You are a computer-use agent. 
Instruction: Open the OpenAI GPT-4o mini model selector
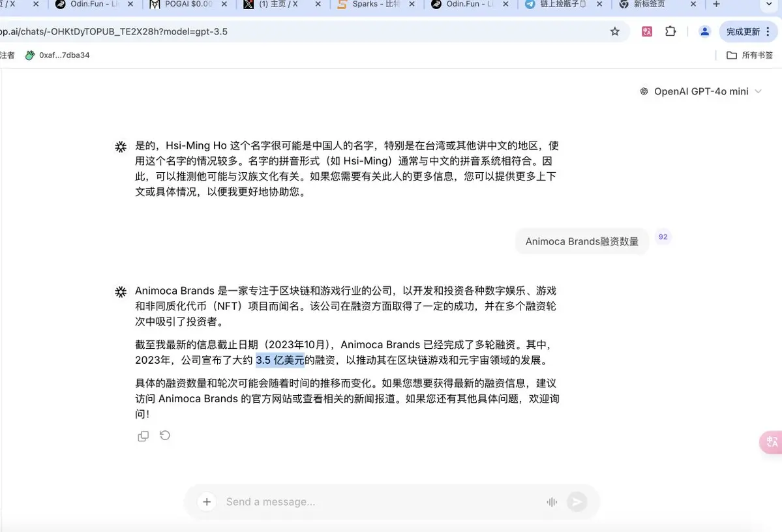point(700,91)
